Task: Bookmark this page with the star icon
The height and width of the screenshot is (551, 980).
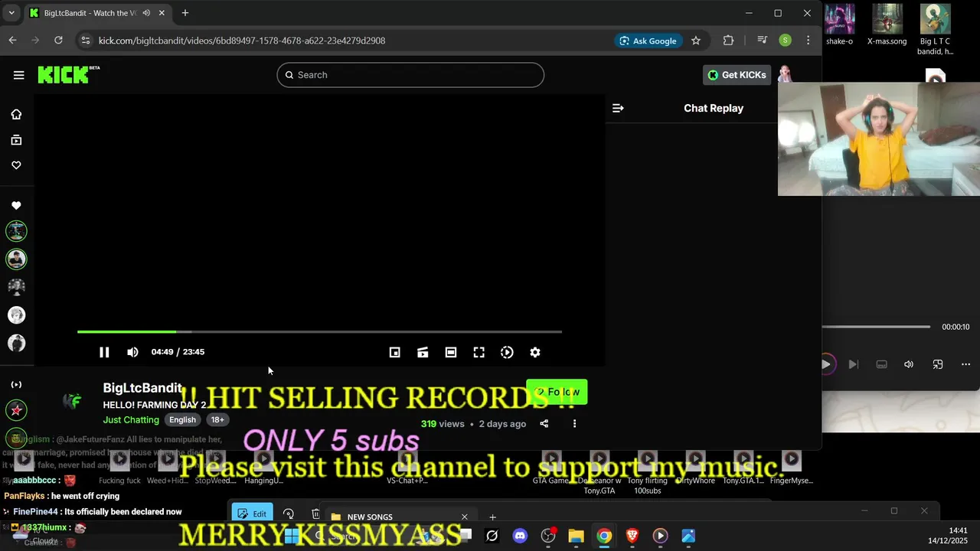Action: pyautogui.click(x=696, y=41)
